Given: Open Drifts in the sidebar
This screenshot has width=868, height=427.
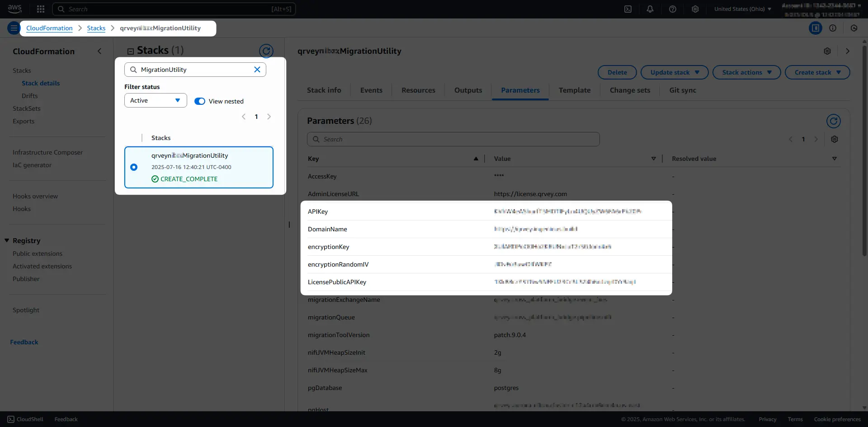Looking at the screenshot, I should coord(30,96).
